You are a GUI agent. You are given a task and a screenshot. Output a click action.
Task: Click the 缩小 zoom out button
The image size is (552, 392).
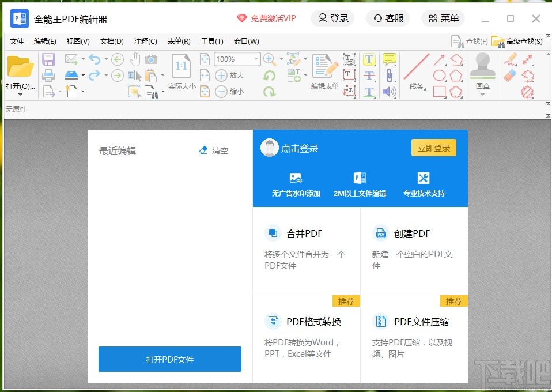pos(229,92)
